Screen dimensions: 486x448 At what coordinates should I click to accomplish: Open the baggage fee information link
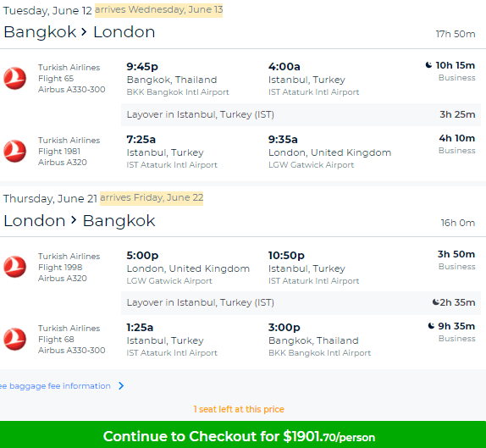click(x=55, y=386)
